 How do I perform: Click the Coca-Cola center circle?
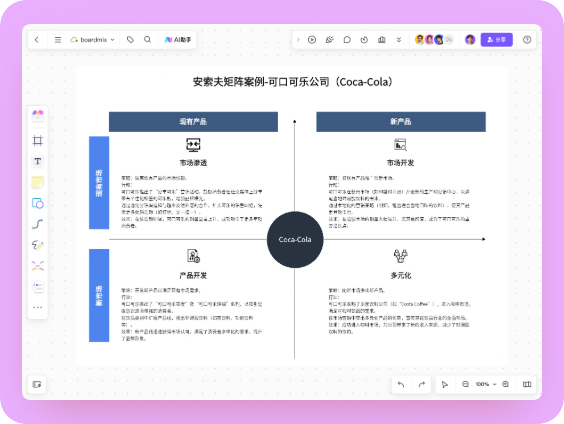point(295,240)
